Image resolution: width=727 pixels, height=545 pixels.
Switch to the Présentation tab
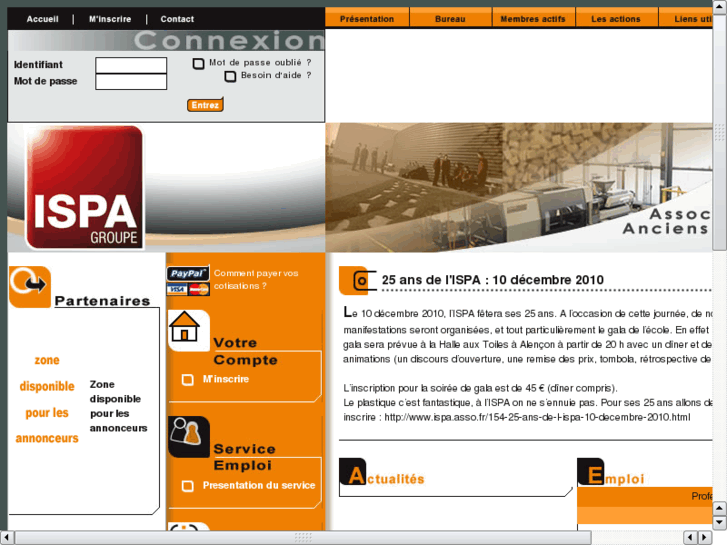[367, 19]
